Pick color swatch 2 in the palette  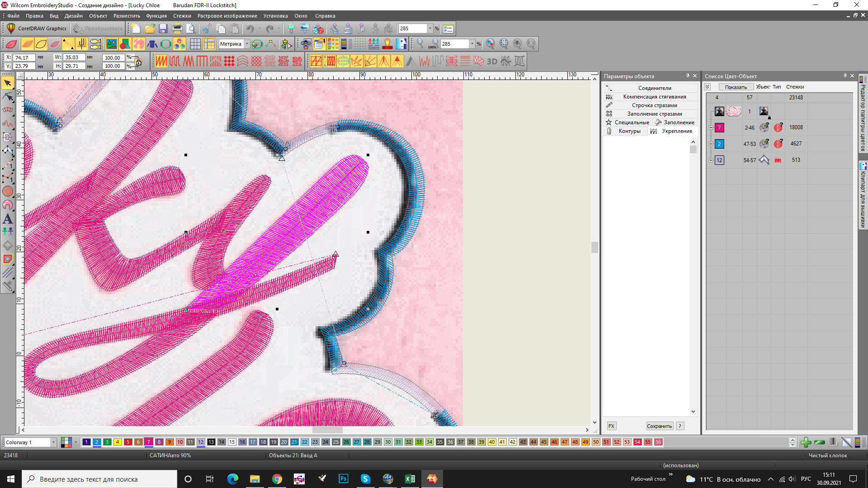pos(97,442)
